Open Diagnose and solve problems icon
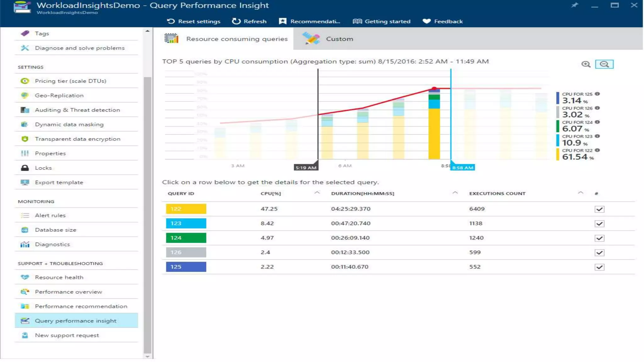 click(x=25, y=48)
